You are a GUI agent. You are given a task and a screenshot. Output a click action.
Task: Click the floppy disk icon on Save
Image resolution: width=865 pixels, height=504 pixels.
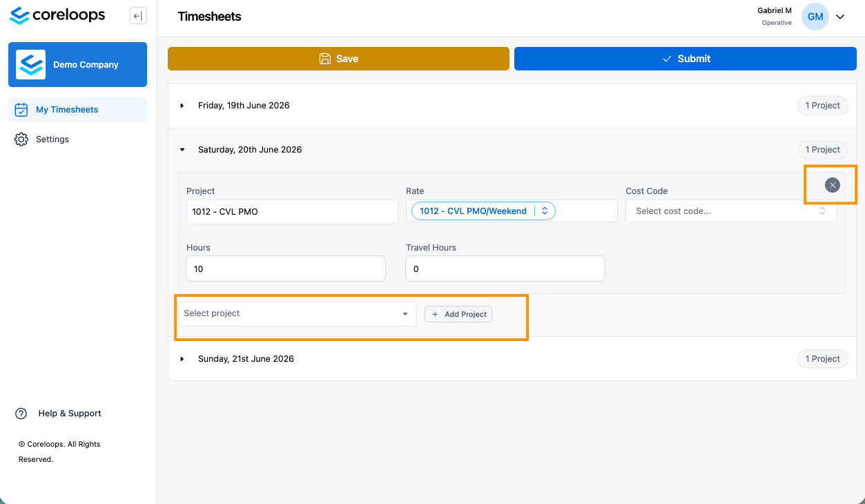click(x=324, y=59)
